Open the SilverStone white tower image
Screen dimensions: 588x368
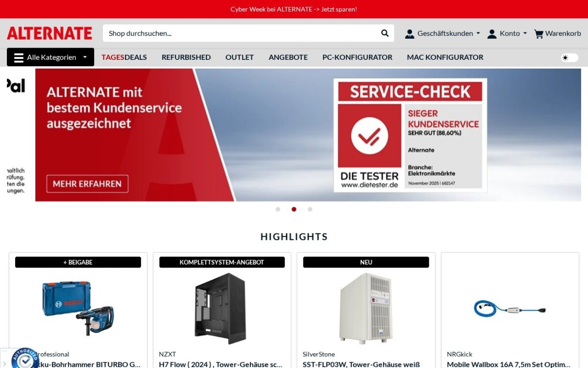366,308
